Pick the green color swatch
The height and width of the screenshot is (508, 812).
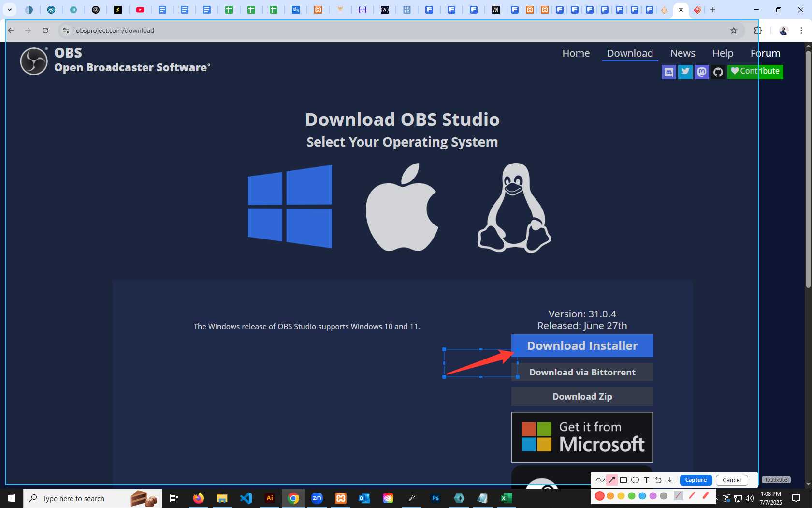coord(632,496)
